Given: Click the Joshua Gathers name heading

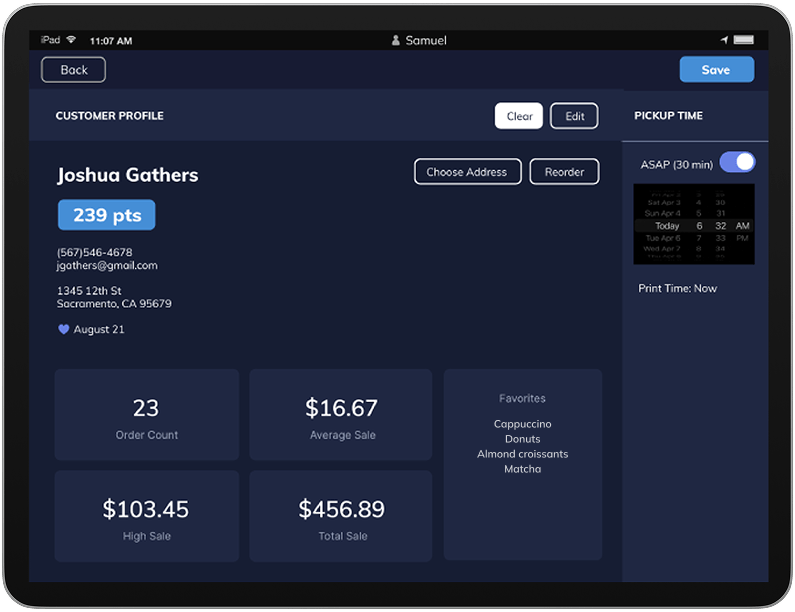Looking at the screenshot, I should 128,175.
